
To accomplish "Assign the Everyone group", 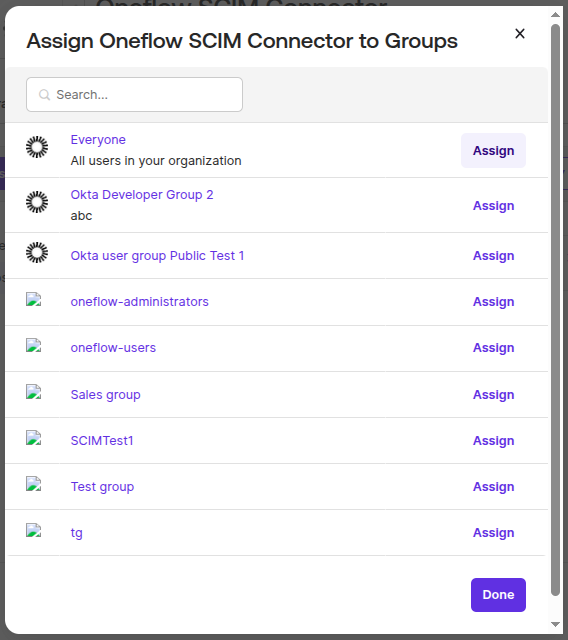I will (x=493, y=151).
